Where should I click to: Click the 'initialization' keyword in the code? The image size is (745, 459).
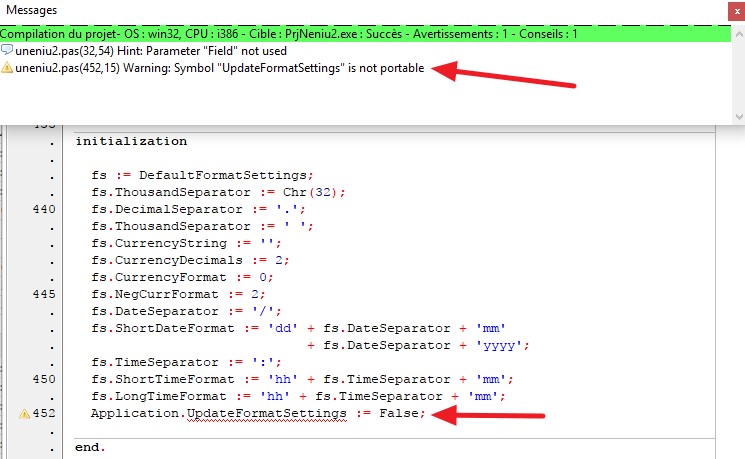pos(131,141)
